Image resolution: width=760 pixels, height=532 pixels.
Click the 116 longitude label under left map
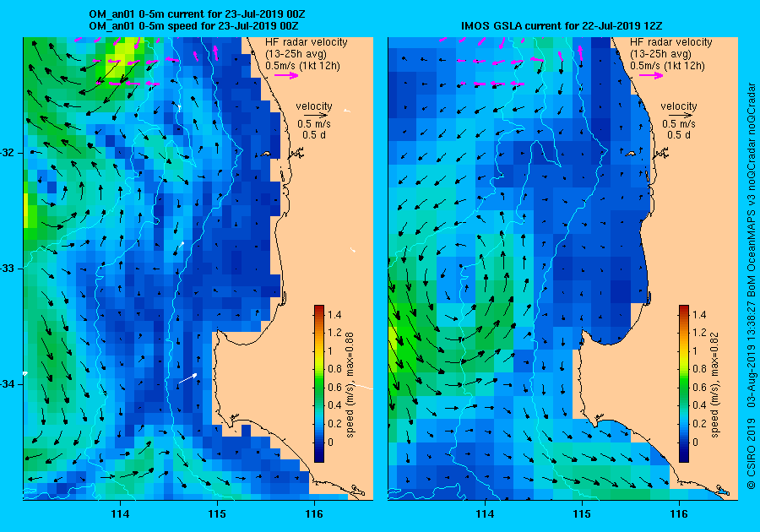click(x=314, y=514)
